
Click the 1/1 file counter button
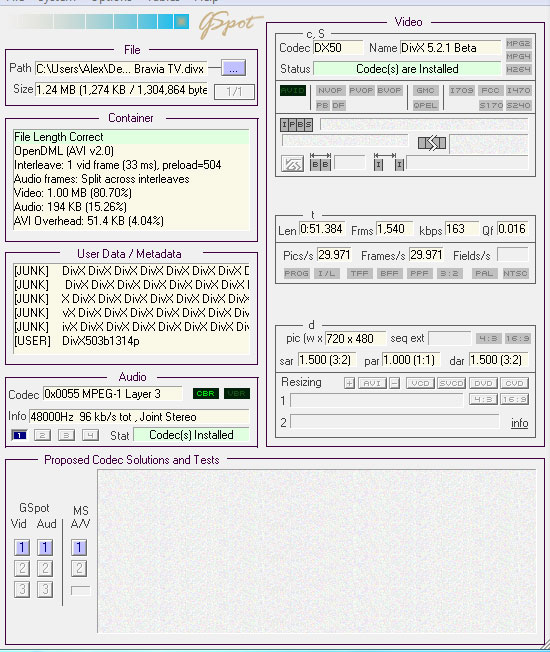234,91
